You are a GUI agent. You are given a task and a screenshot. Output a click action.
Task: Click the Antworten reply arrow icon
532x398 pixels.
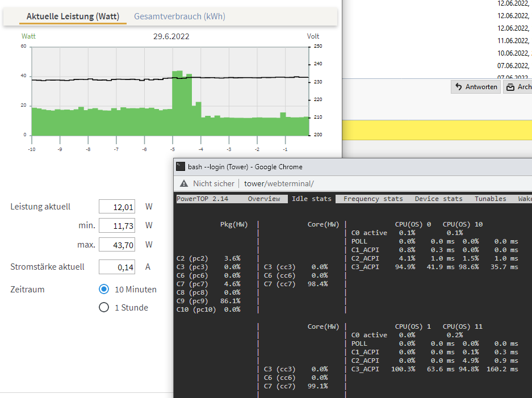459,87
